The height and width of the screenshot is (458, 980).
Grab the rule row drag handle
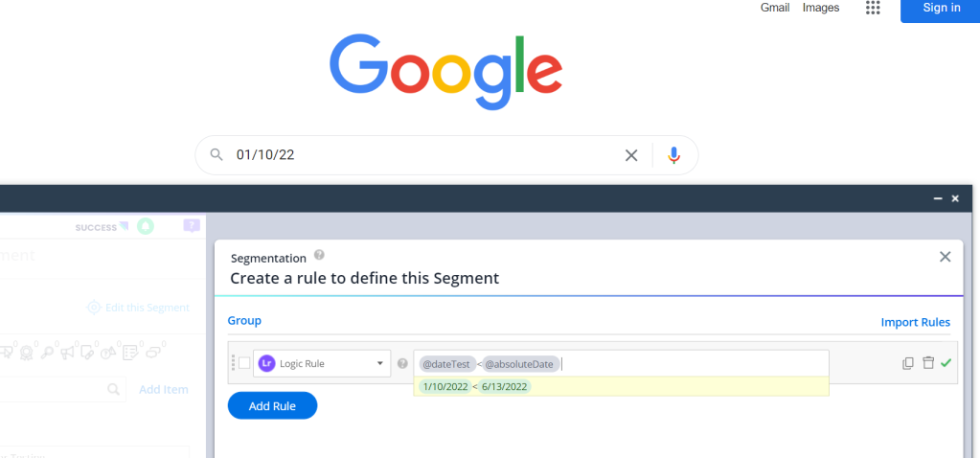click(x=233, y=364)
